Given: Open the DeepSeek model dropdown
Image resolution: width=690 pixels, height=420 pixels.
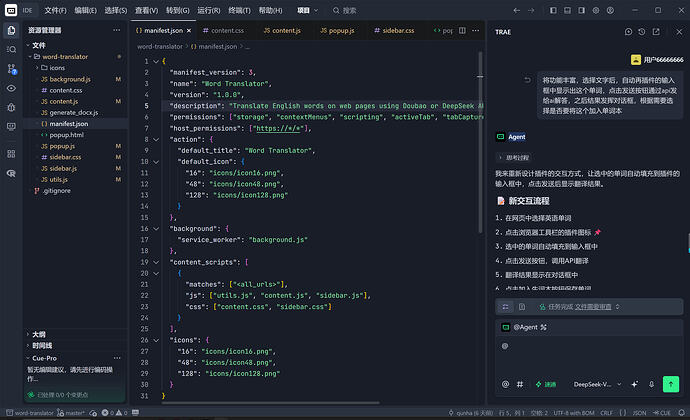Looking at the screenshot, I should click(597, 384).
